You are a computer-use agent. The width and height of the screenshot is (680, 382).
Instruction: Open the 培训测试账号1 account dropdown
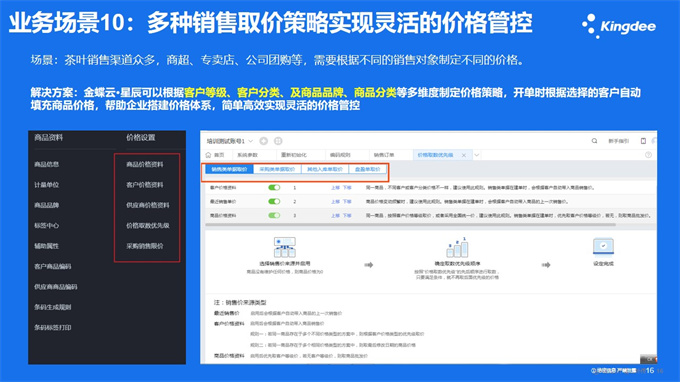pos(230,141)
